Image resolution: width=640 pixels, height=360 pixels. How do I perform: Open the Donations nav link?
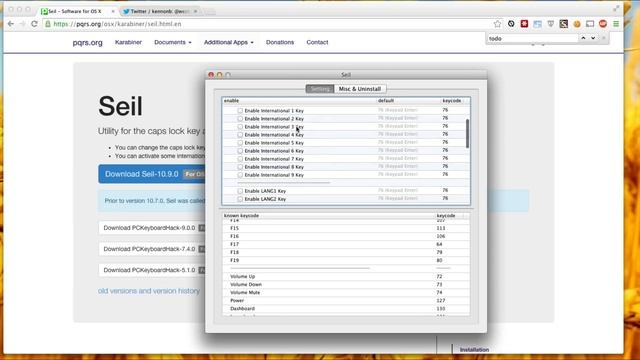click(x=280, y=42)
